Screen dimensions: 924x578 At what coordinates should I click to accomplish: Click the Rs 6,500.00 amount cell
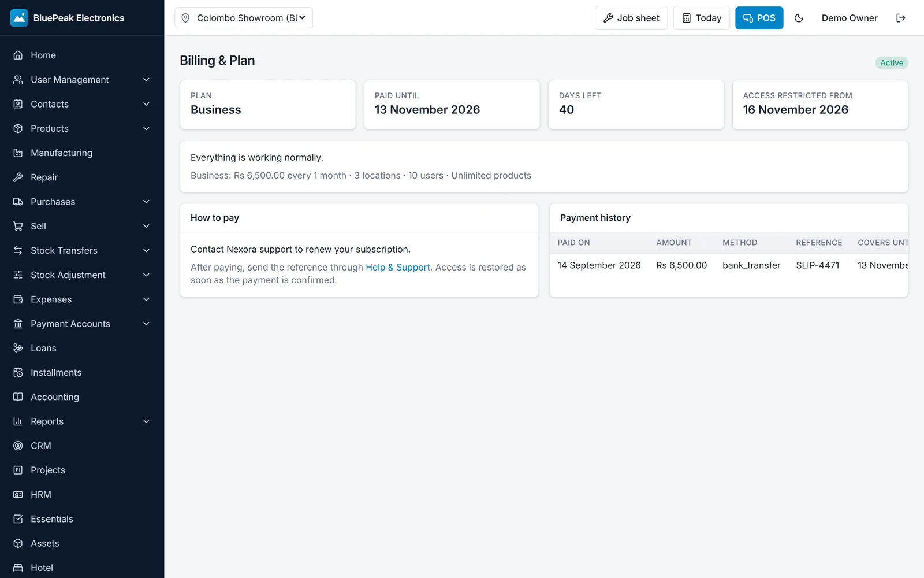point(681,265)
